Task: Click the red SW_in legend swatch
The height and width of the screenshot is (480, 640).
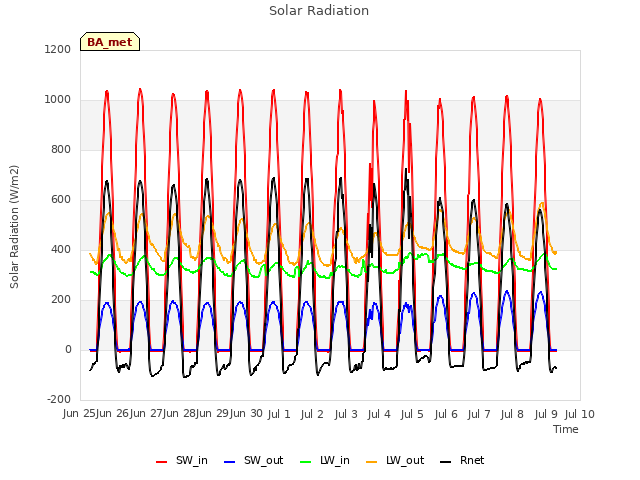Action: coord(162,462)
